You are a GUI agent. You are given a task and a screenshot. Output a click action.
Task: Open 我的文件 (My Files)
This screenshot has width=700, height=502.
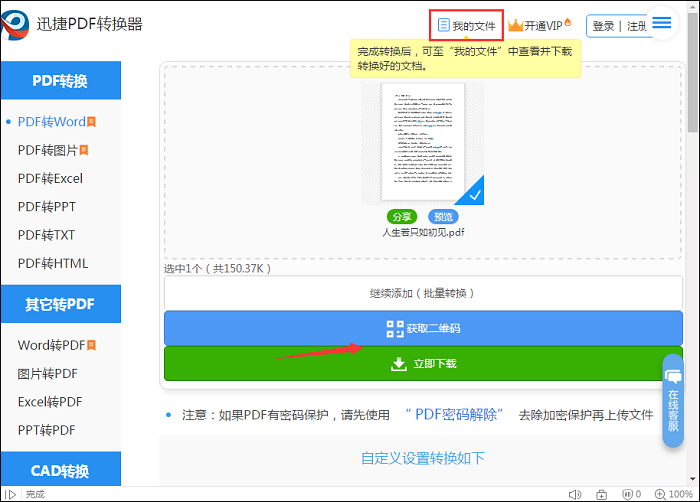(465, 25)
